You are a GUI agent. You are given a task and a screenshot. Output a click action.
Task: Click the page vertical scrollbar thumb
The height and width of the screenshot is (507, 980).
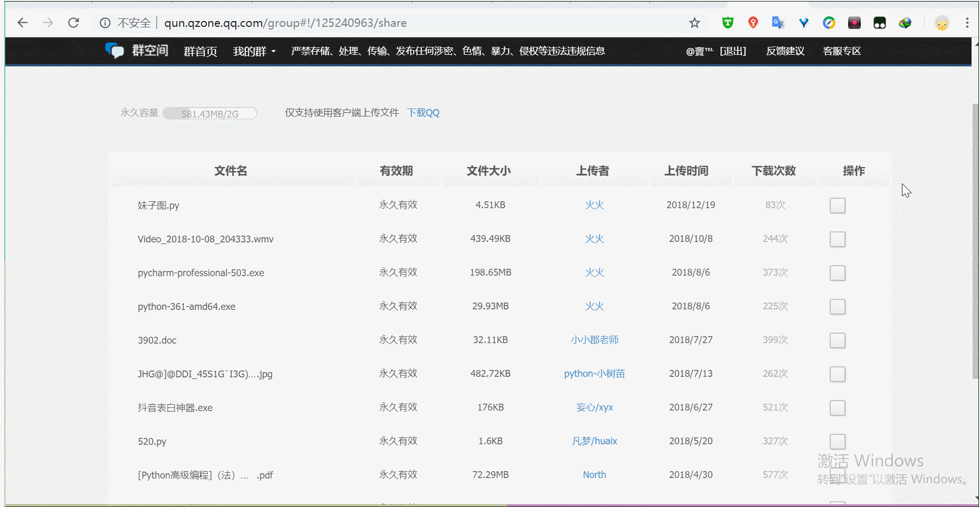975,241
